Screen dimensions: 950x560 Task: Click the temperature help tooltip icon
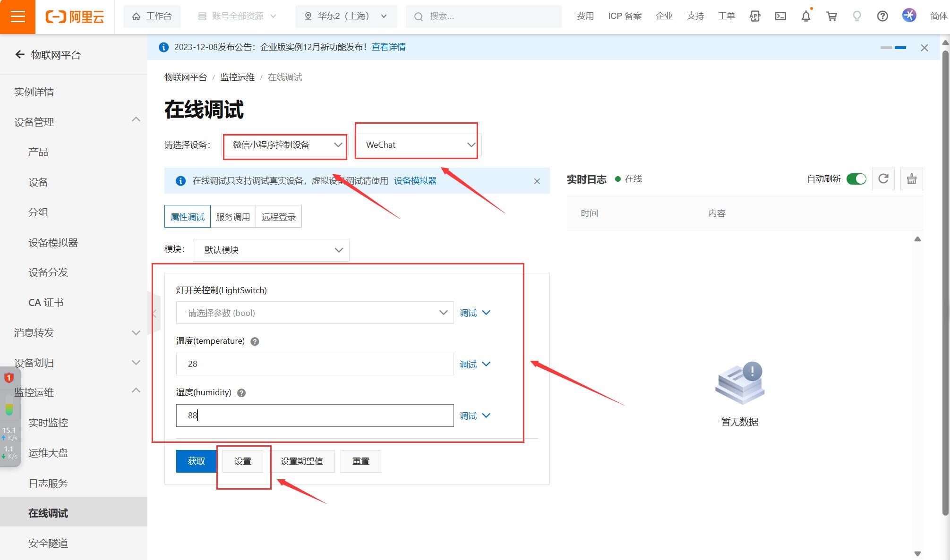[x=255, y=341]
